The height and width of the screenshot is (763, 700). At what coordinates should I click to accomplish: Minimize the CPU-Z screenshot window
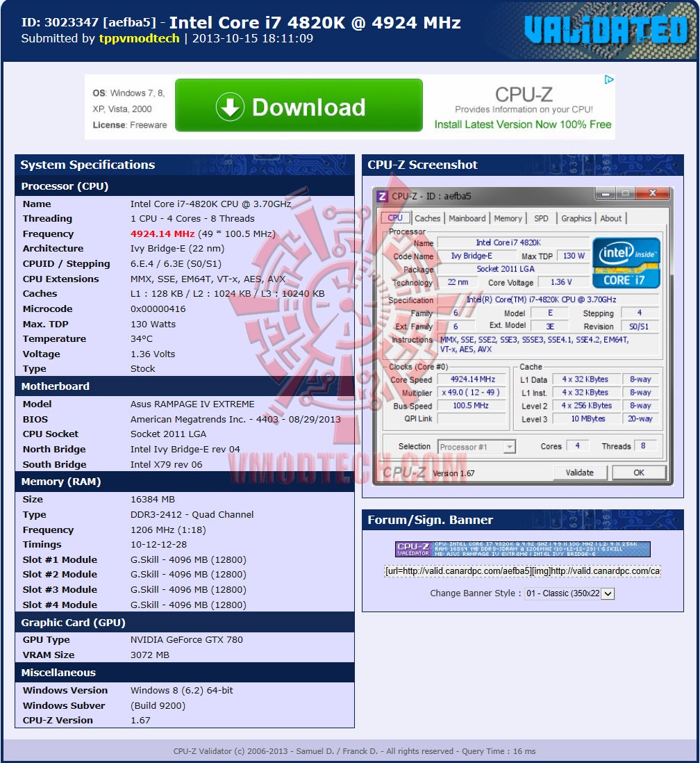(x=606, y=194)
